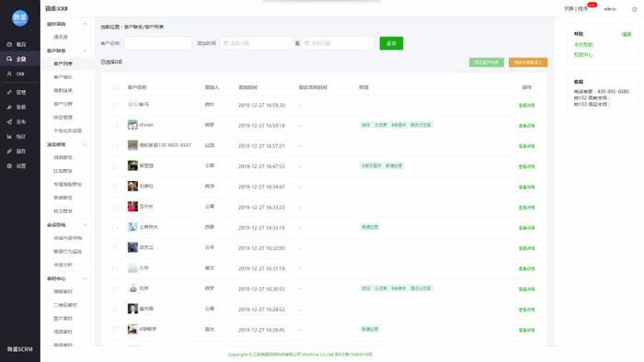
Task: Click the light green export button above the table
Action: pyautogui.click(x=487, y=62)
